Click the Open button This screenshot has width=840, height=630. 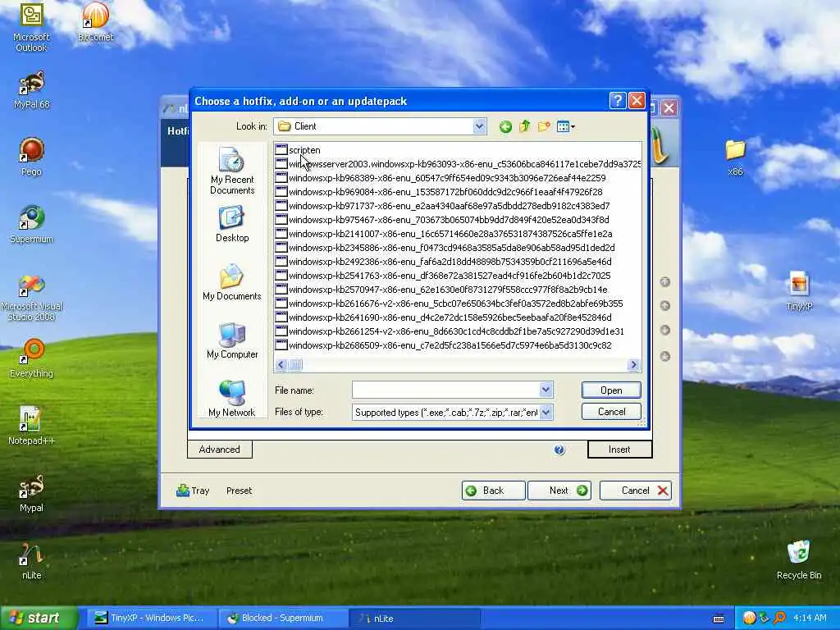point(611,390)
